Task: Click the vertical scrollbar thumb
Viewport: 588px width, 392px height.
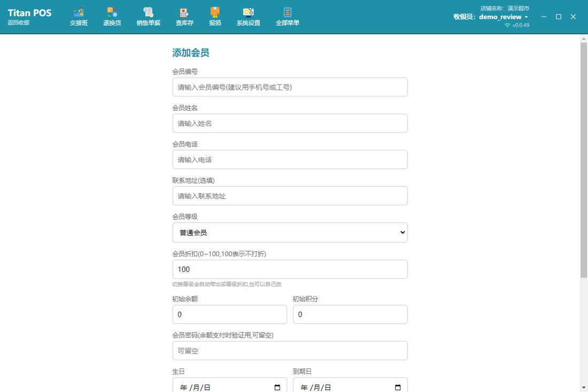Action: coord(584,160)
